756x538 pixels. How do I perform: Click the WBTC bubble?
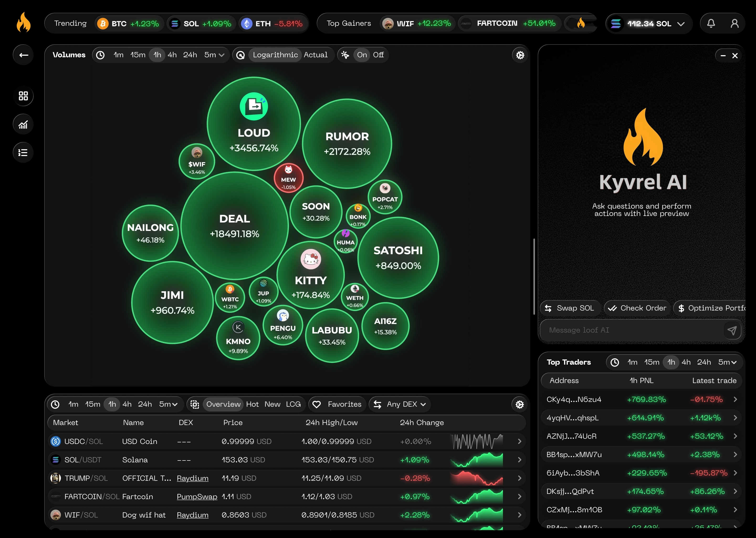(x=230, y=297)
